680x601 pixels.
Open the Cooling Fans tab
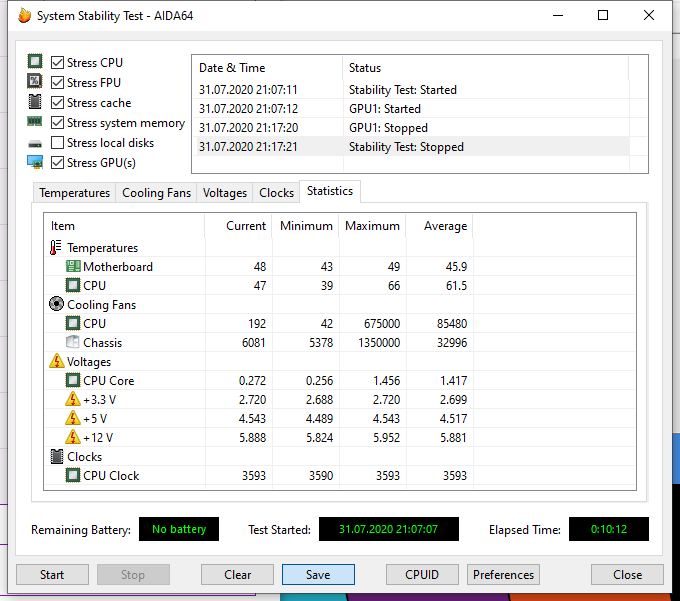(156, 193)
